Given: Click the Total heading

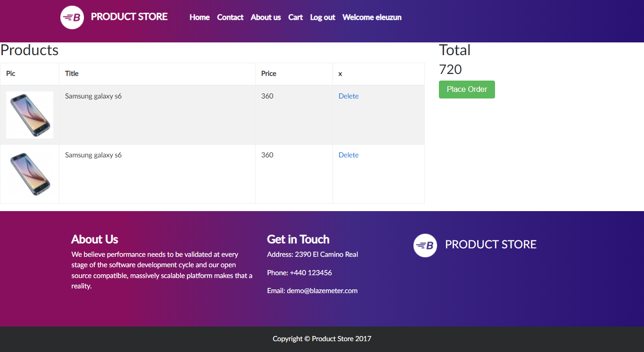Looking at the screenshot, I should pyautogui.click(x=454, y=50).
